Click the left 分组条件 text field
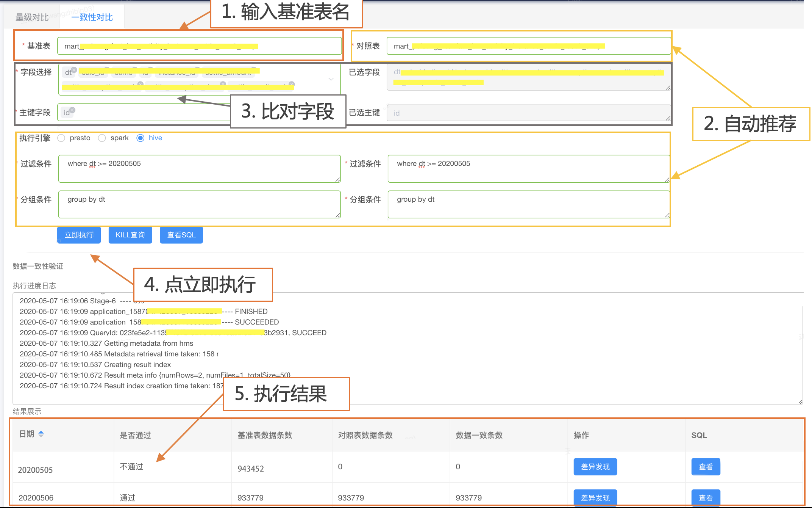This screenshot has width=812, height=508. pos(199,204)
